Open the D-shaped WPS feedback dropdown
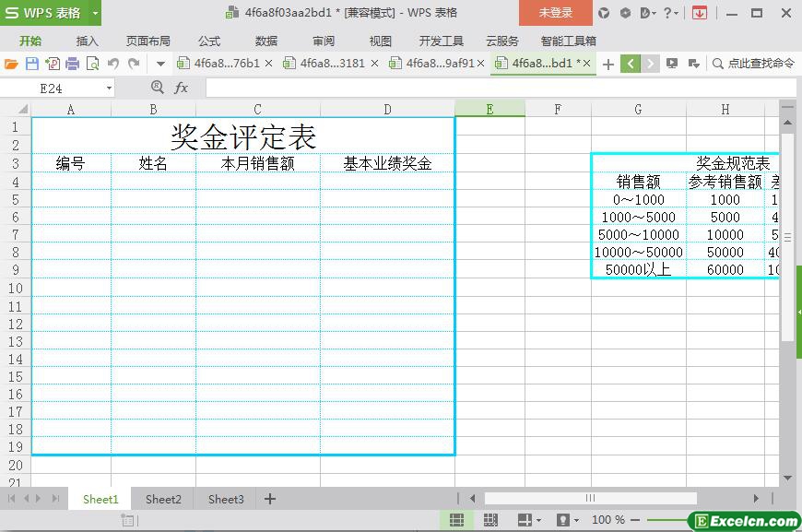 647,13
